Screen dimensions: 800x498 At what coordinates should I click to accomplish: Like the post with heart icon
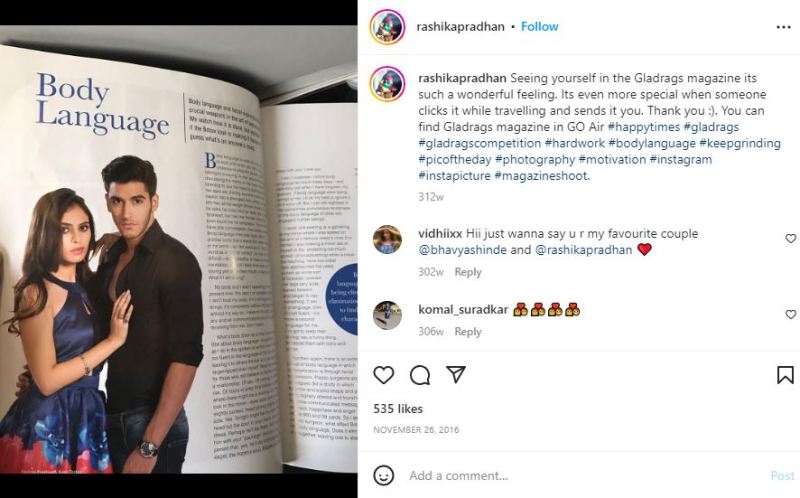tap(384, 375)
